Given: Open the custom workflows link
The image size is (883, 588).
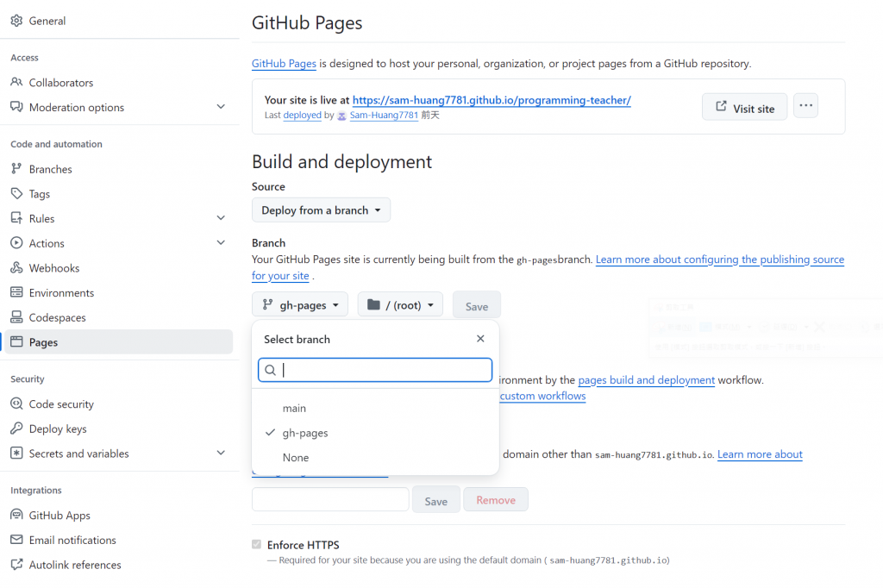Looking at the screenshot, I should [x=543, y=396].
